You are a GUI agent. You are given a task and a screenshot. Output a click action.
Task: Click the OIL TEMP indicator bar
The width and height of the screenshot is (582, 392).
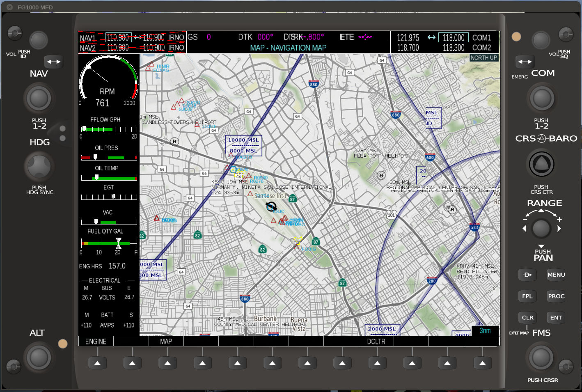pyautogui.click(x=109, y=178)
